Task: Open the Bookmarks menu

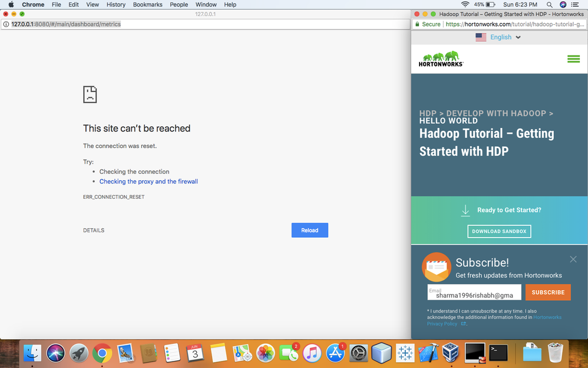Action: pos(148,5)
